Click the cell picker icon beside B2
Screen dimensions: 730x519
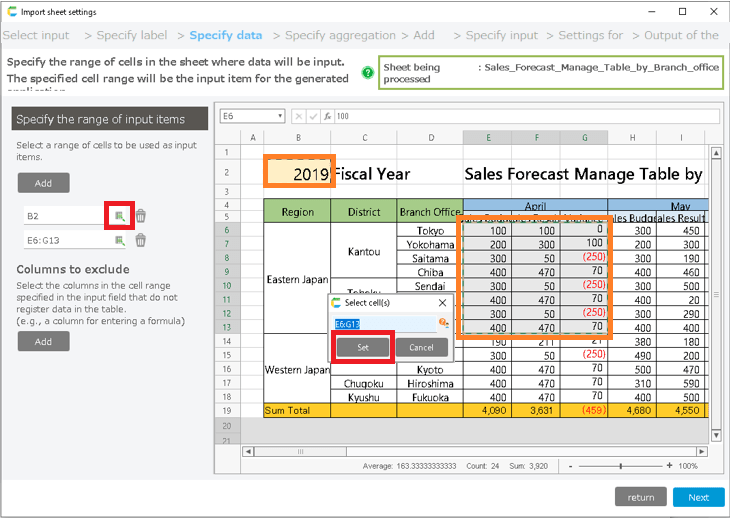click(119, 215)
